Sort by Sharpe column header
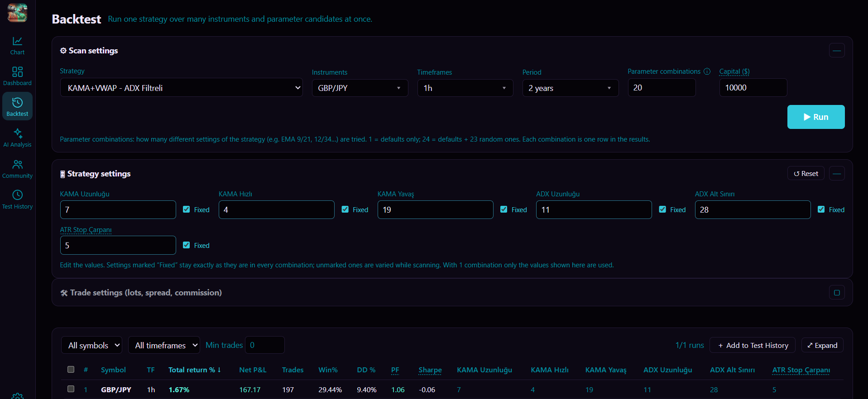 [430, 370]
